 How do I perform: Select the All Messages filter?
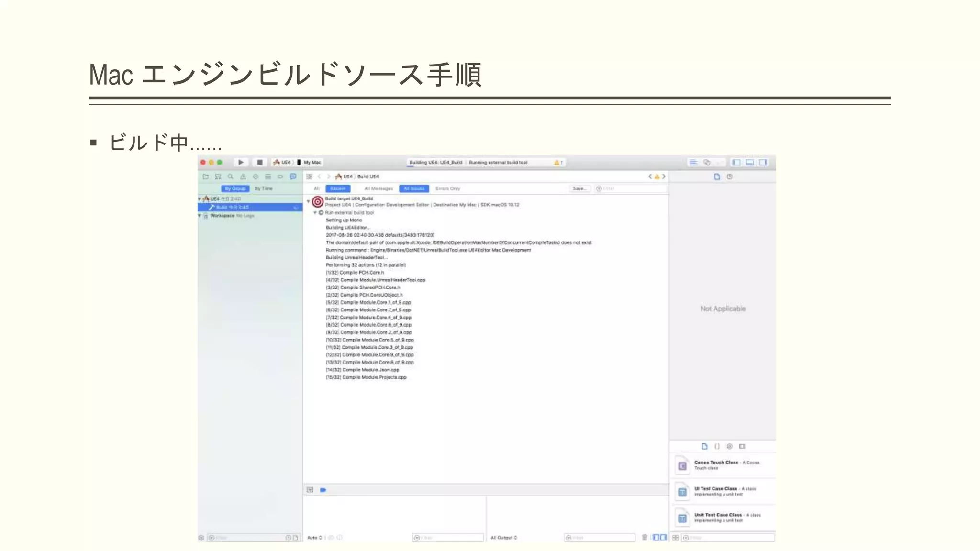[379, 188]
